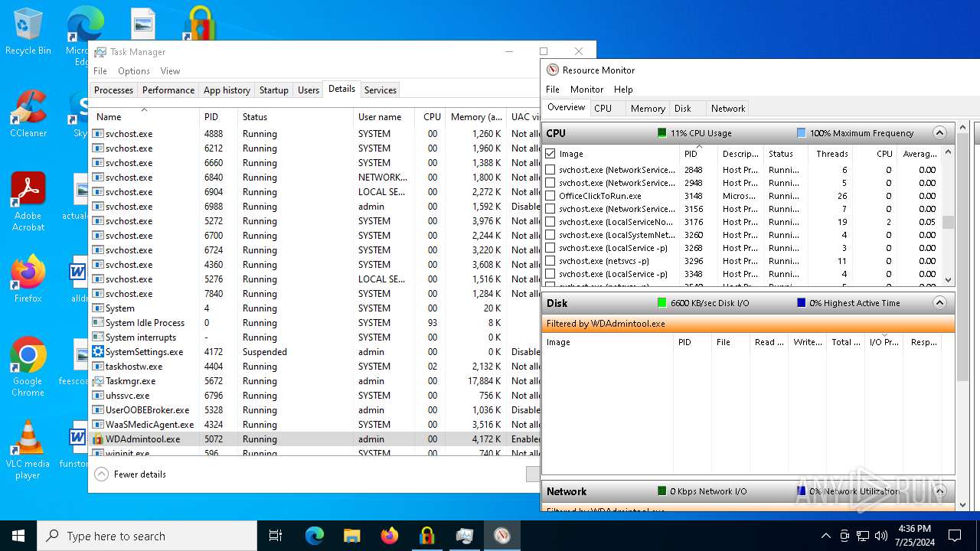Sort Task Manager by Memory column
Screen dimensions: 980x551
tap(476, 117)
